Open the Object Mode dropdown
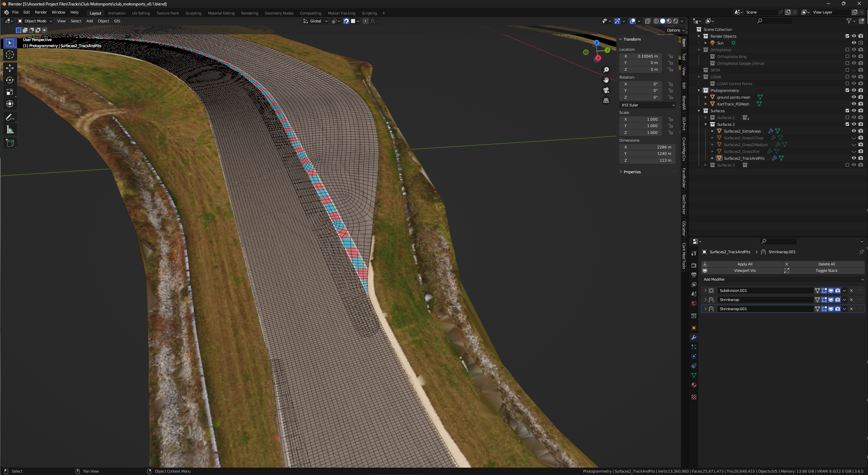The width and height of the screenshot is (868, 475). 35,21
